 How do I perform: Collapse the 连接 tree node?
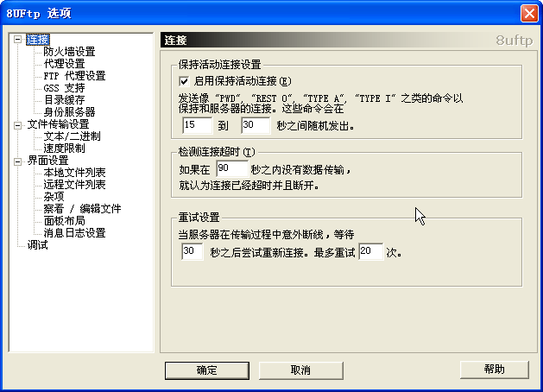click(x=17, y=39)
